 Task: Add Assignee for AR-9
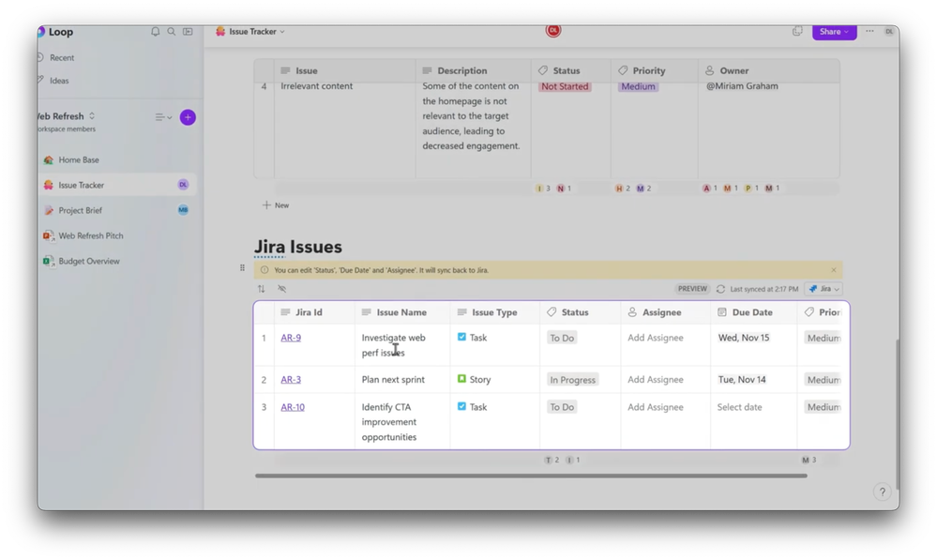pyautogui.click(x=655, y=338)
